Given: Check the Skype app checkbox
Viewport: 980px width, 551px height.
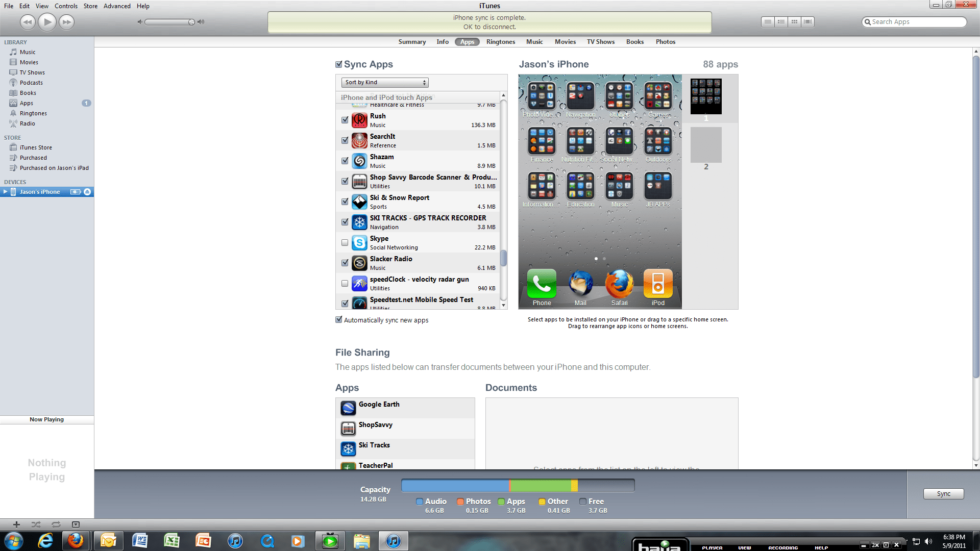Looking at the screenshot, I should [345, 242].
